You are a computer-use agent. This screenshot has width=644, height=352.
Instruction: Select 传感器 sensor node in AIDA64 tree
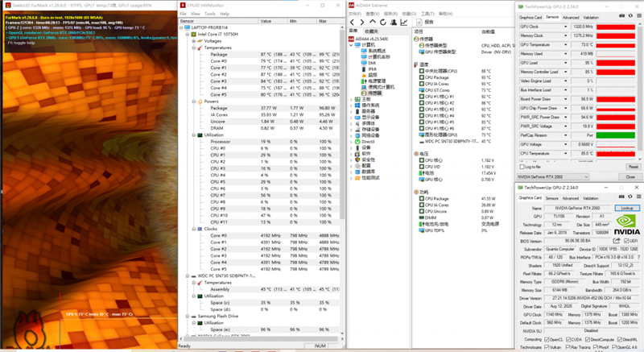371,93
